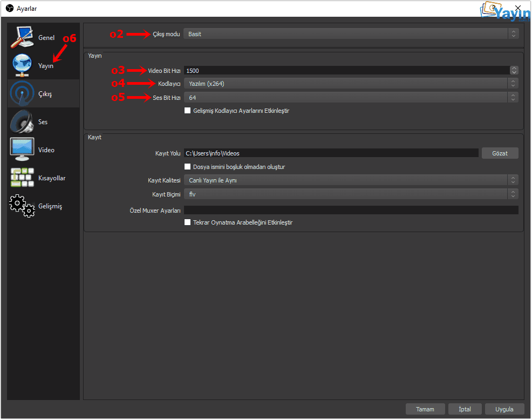Image resolution: width=532 pixels, height=420 pixels.
Task: Click the Yayın globe icon
Action: pos(22,65)
